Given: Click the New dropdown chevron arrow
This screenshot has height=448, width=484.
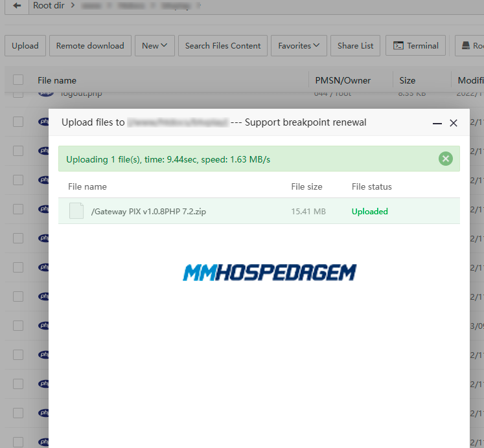Looking at the screenshot, I should point(164,45).
